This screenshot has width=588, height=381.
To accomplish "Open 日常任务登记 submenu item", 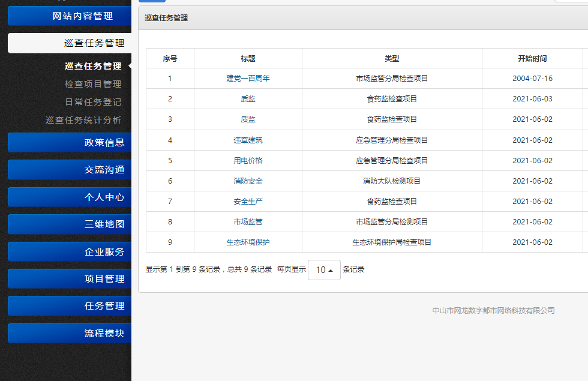I will tap(93, 102).
